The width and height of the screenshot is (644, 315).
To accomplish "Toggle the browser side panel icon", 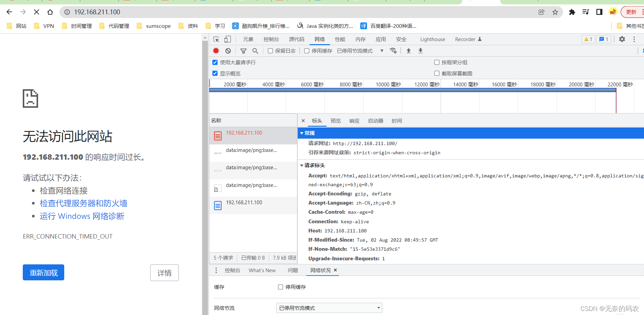I will 599,12.
